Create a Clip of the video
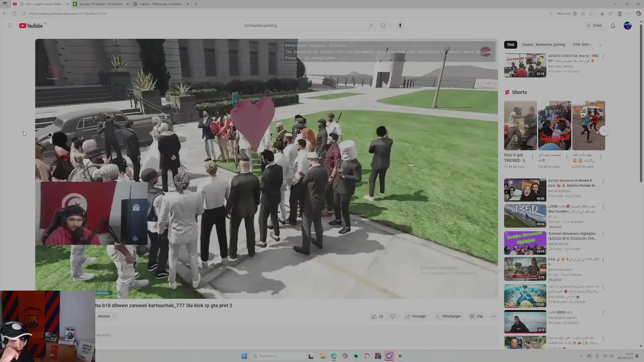The width and height of the screenshot is (644, 362). click(x=476, y=316)
